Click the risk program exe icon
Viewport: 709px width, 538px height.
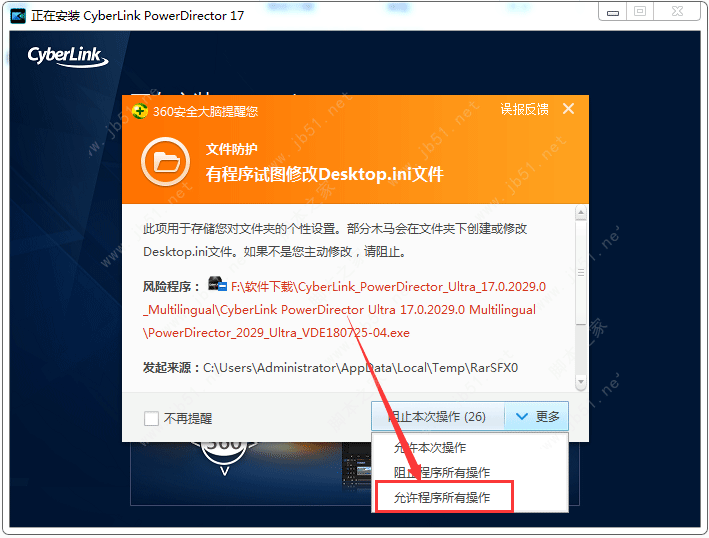click(217, 284)
